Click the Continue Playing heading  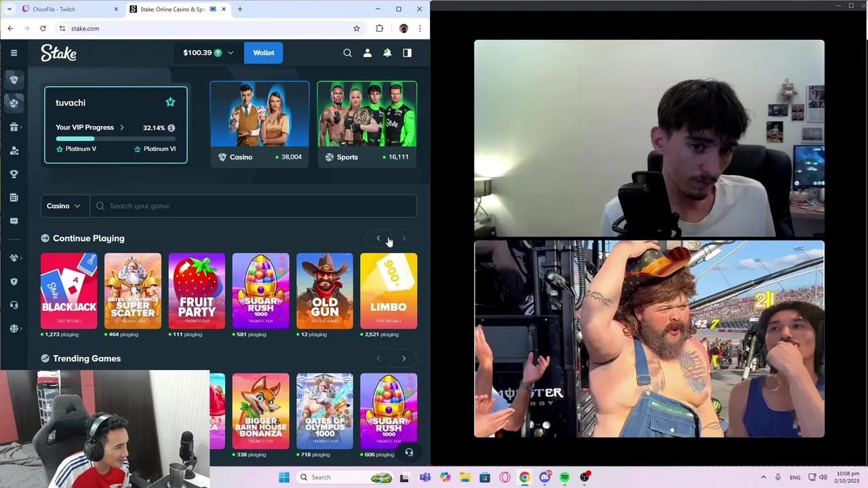click(89, 239)
